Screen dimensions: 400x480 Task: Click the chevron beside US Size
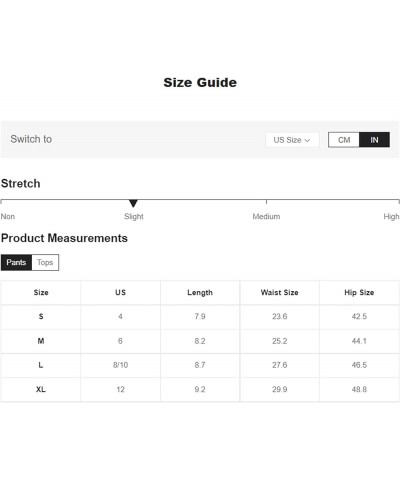coord(307,140)
